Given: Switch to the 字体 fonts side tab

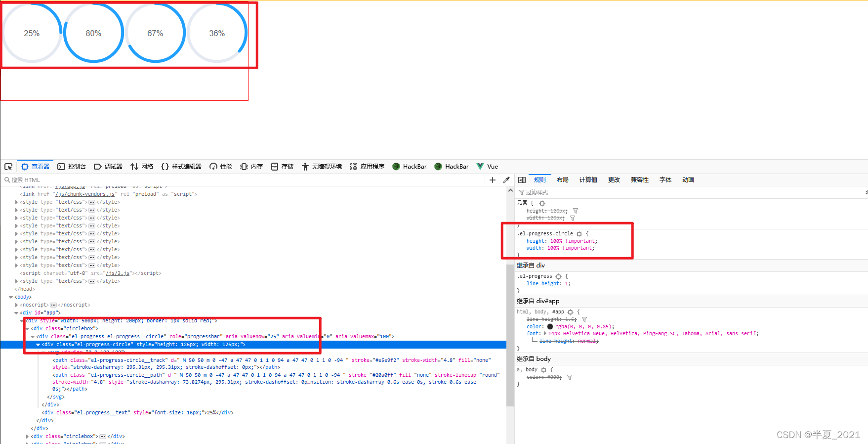Looking at the screenshot, I should point(665,180).
